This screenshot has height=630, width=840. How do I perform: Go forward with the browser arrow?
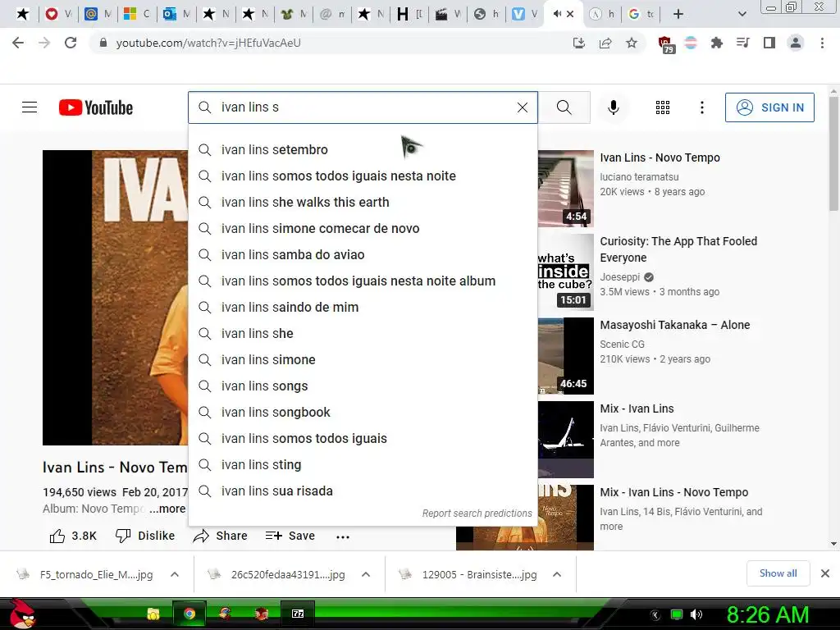pos(44,43)
